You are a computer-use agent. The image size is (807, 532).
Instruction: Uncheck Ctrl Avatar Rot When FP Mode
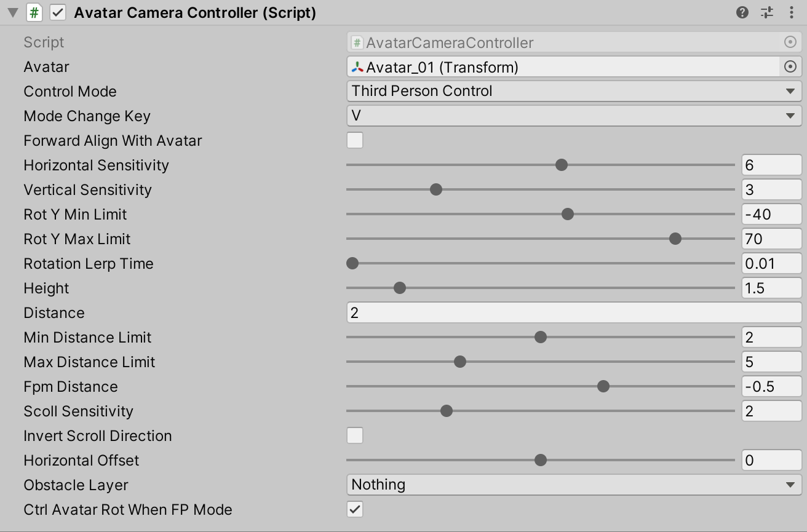[x=355, y=509]
